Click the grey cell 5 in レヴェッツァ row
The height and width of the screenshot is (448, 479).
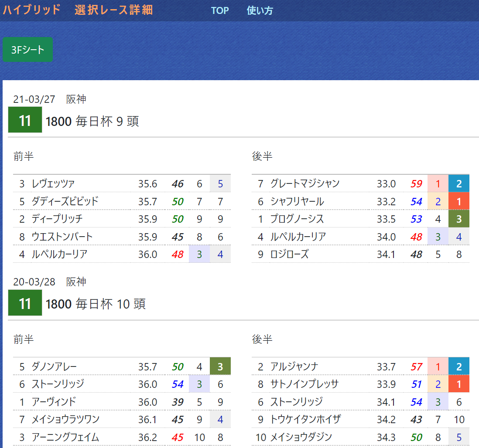tap(220, 184)
